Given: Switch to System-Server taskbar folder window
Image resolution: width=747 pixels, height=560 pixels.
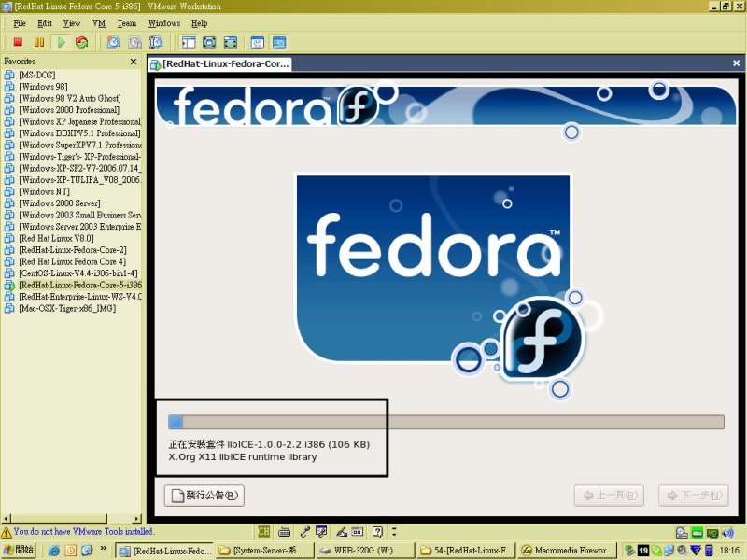Looking at the screenshot, I should point(264,551).
